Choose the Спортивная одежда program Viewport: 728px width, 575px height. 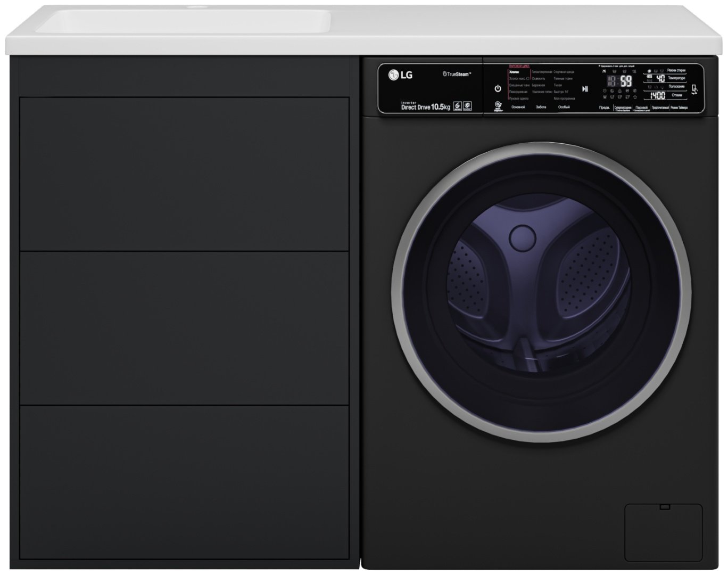coord(564,71)
